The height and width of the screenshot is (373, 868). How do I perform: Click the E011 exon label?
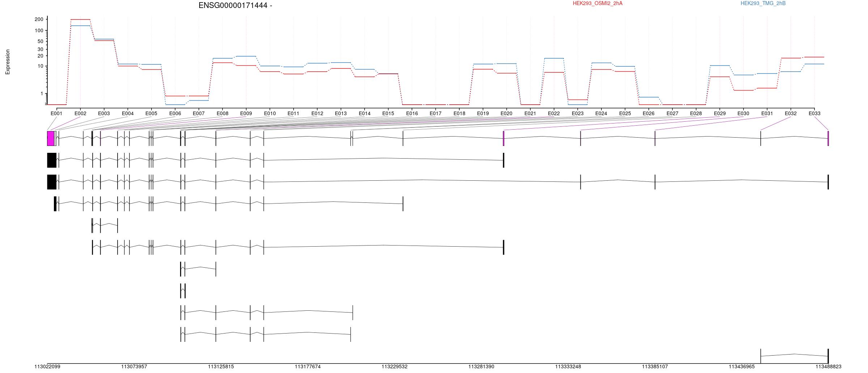[293, 113]
